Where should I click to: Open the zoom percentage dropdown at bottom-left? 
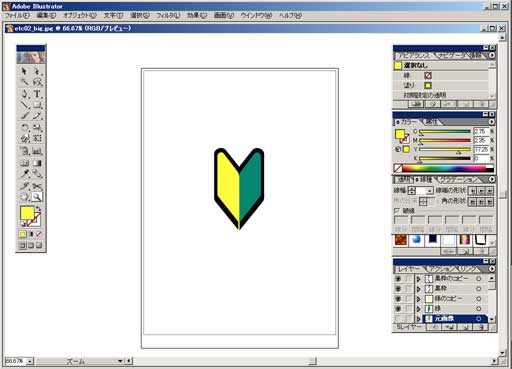[30, 361]
